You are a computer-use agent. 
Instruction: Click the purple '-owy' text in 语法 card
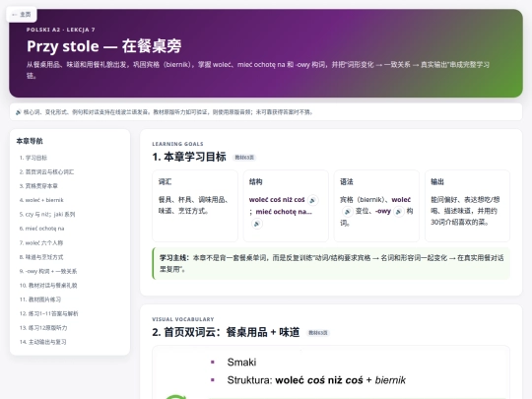click(x=383, y=212)
